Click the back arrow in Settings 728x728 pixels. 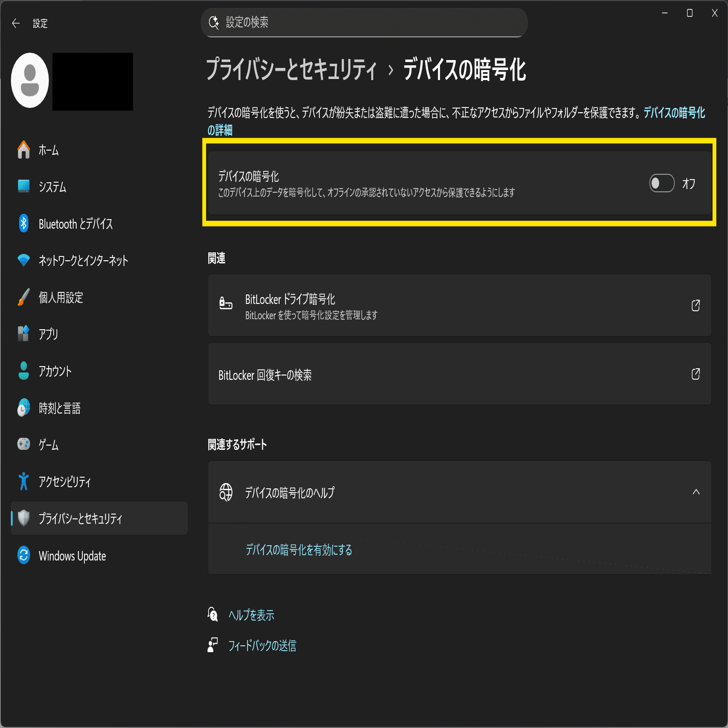click(15, 23)
